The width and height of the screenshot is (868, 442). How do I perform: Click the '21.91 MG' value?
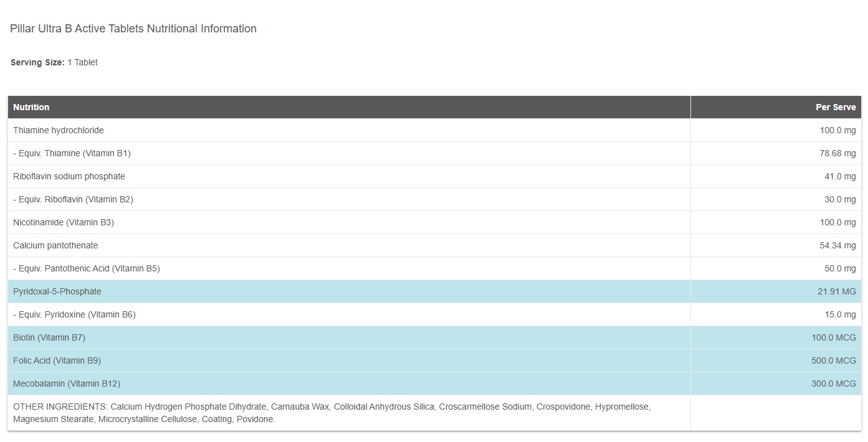click(836, 291)
